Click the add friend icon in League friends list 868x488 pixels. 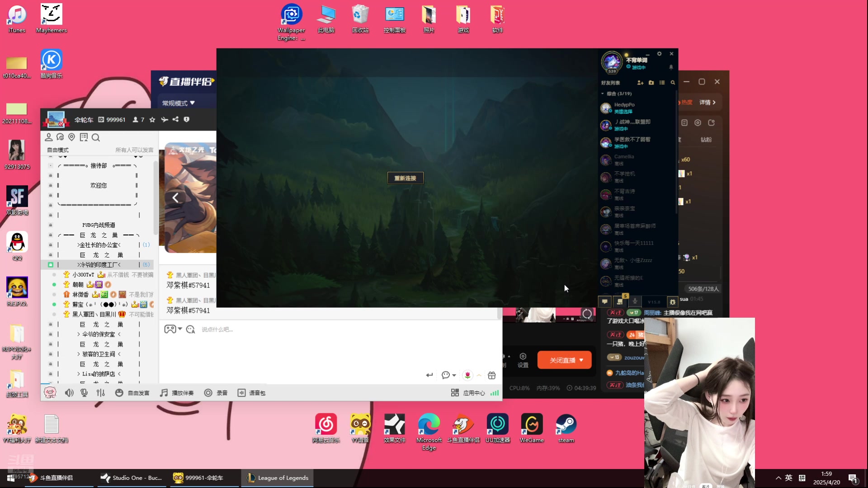pos(640,83)
